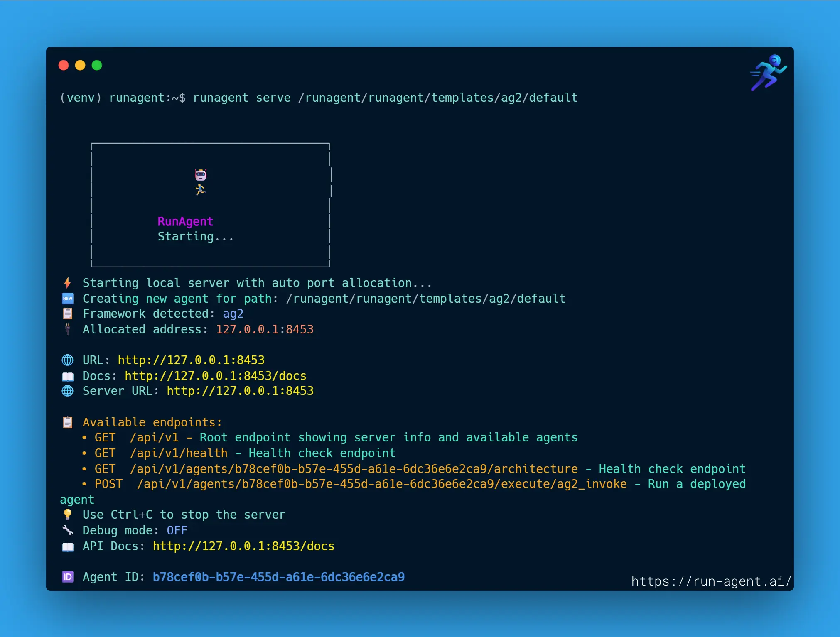Click the plug icon beside Allocated address
The height and width of the screenshot is (637, 840).
67,329
